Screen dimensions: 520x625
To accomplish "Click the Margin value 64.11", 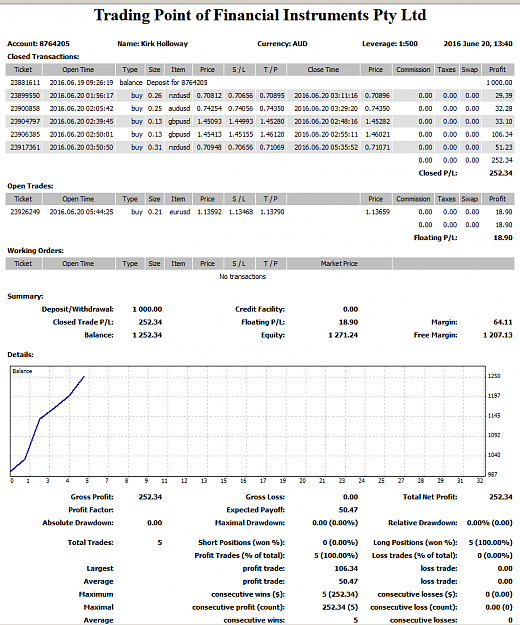I will (502, 322).
